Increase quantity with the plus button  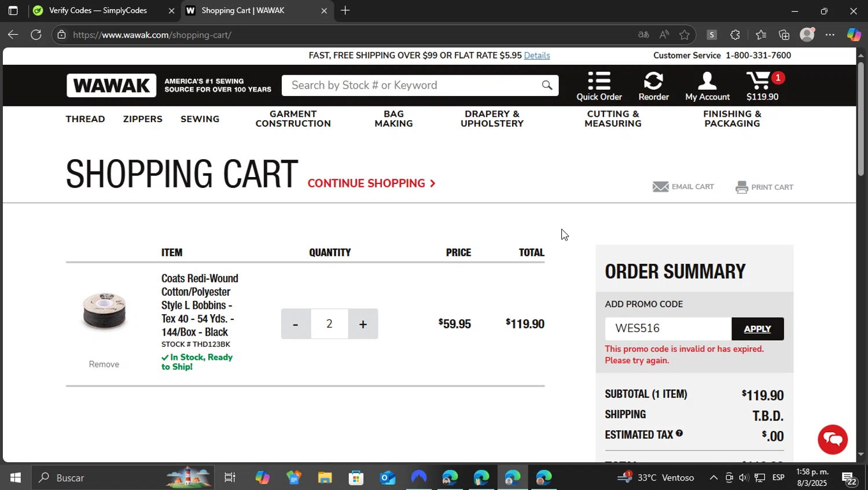click(363, 324)
